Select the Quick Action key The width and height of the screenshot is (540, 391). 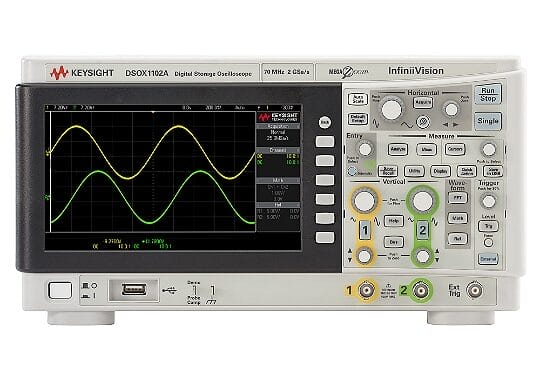coord(467,171)
